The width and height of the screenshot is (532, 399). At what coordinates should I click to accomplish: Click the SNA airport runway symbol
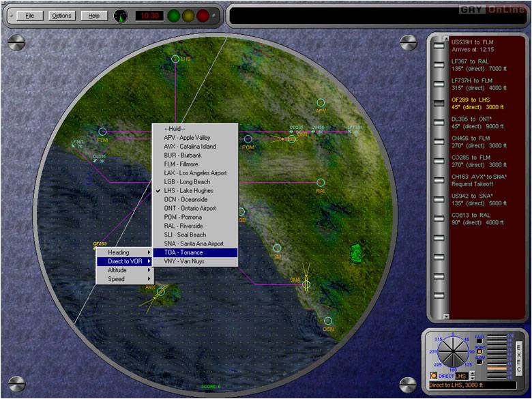[306, 284]
